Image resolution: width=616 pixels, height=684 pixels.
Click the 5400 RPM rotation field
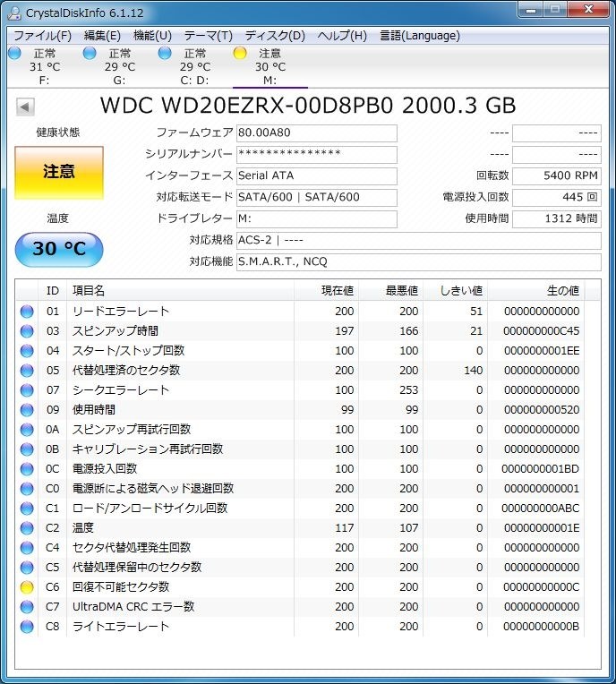point(557,175)
